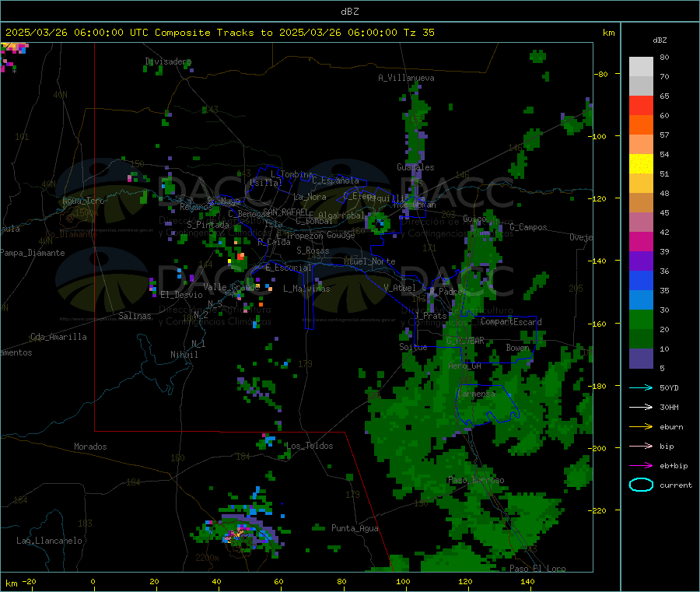Click the 'L_Malvinas' map label

coord(306,289)
